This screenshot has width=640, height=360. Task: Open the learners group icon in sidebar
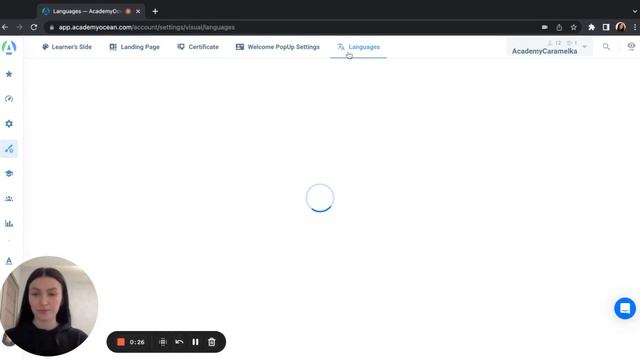pyautogui.click(x=9, y=199)
